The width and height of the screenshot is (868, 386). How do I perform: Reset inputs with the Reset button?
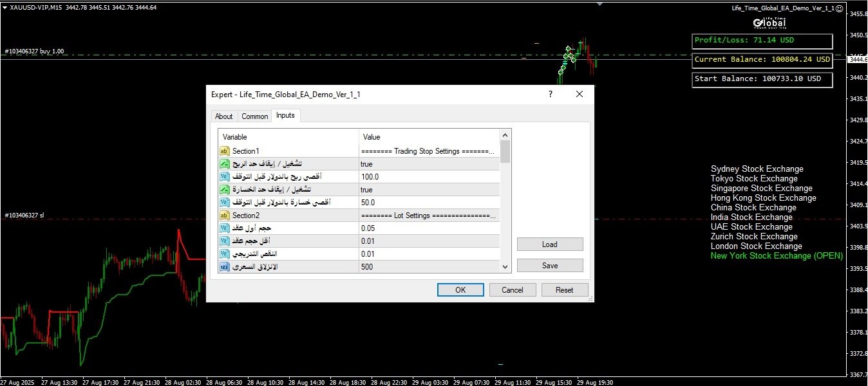click(564, 290)
